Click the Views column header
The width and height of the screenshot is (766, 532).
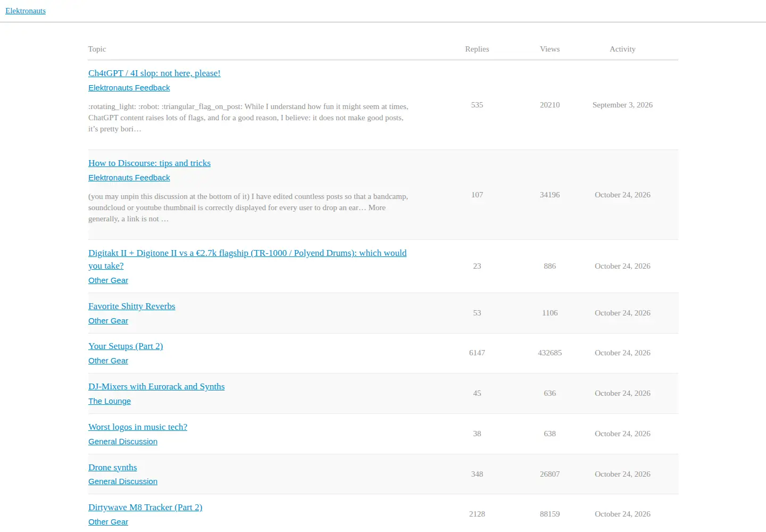coord(550,49)
